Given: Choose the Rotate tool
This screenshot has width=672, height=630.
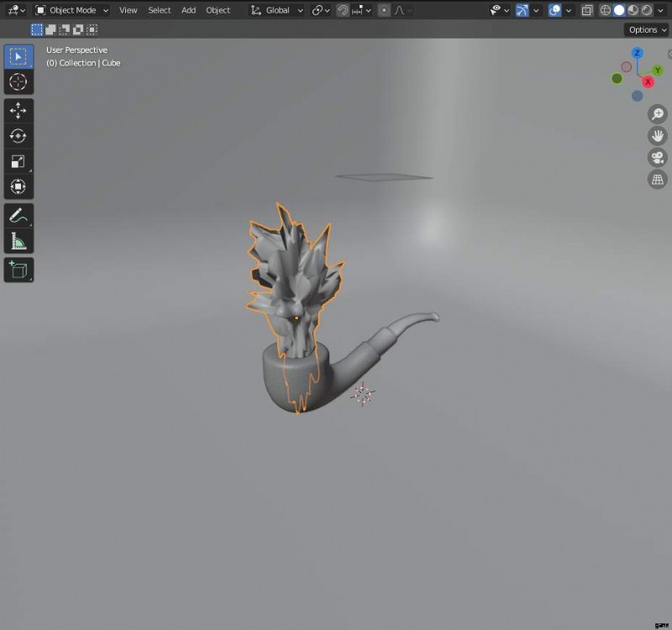Looking at the screenshot, I should [18, 136].
